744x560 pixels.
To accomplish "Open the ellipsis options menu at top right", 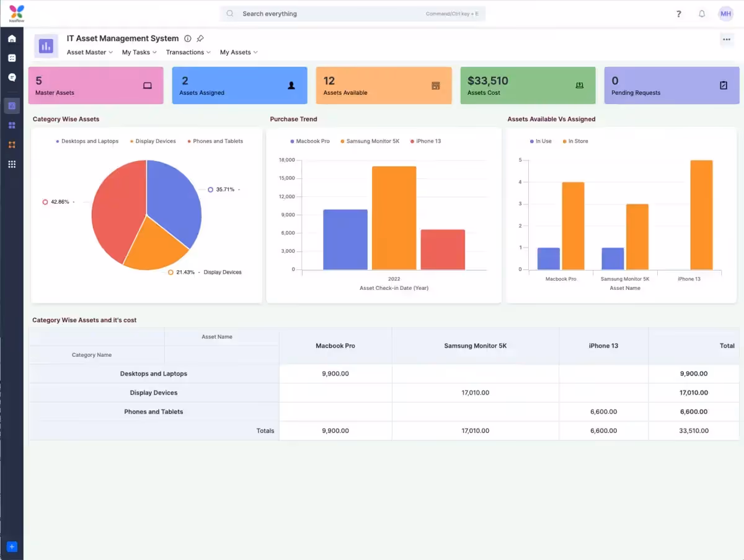I will (727, 39).
